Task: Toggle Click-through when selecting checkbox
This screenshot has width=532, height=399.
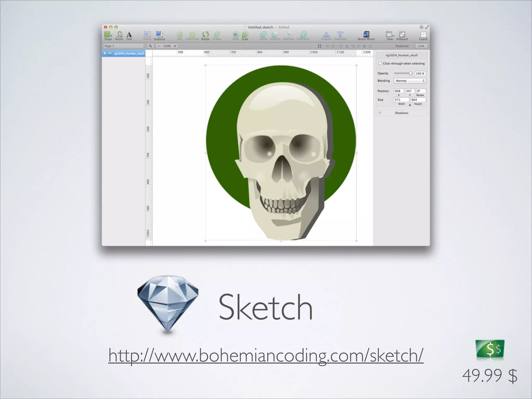Action: tap(380, 63)
